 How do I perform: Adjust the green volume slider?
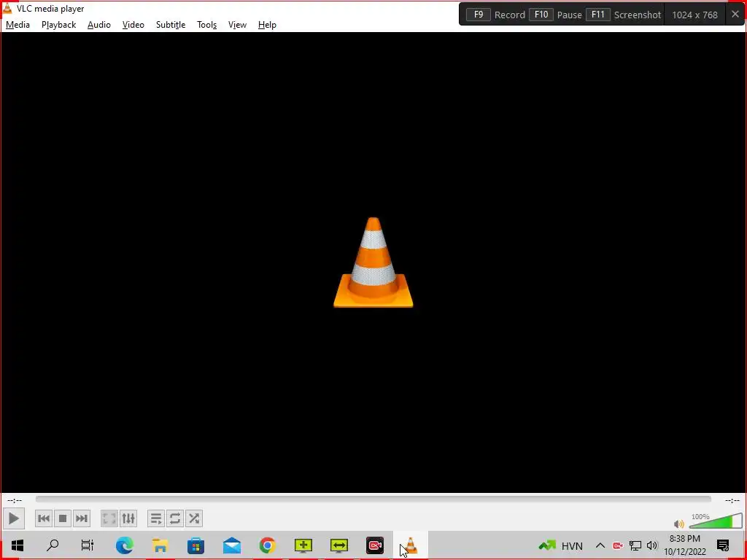click(x=716, y=521)
